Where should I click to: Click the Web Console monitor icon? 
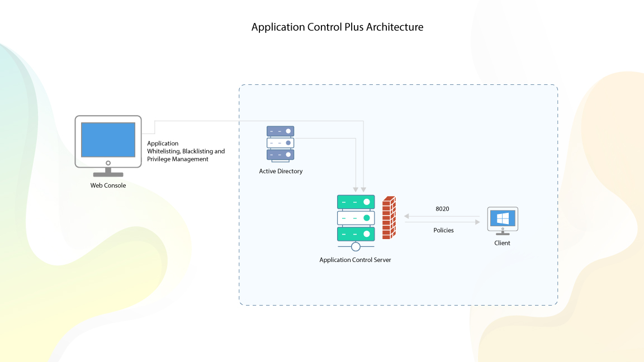point(108,146)
